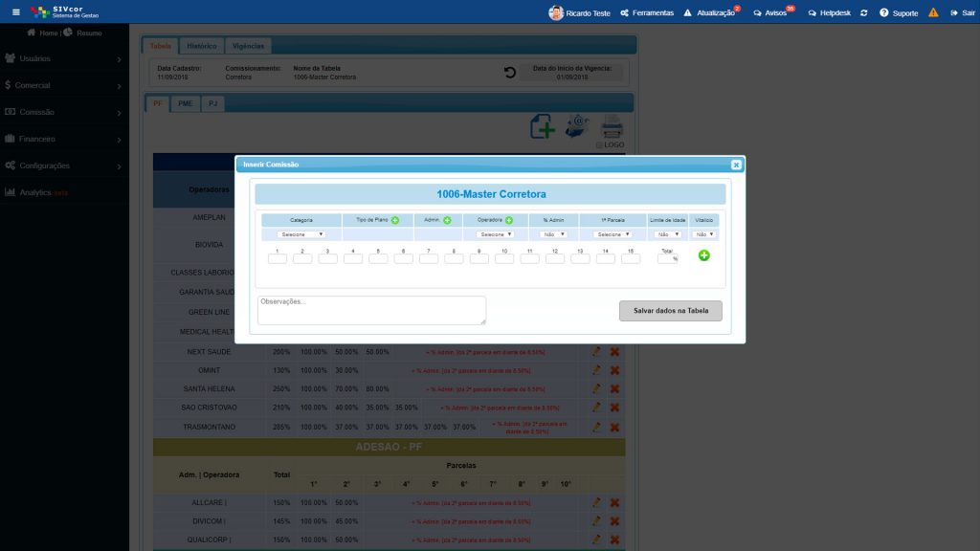
Task: Open Suporte help
Action: [x=899, y=13]
